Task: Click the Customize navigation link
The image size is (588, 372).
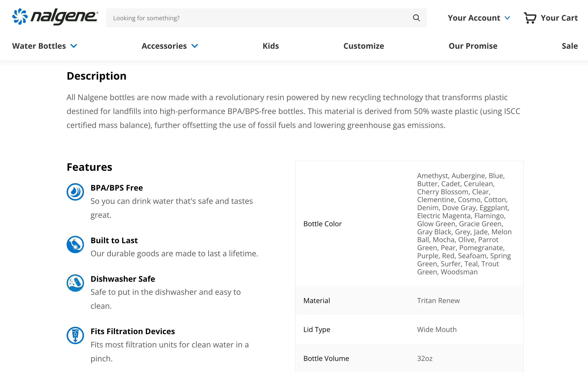Action: pyautogui.click(x=363, y=45)
